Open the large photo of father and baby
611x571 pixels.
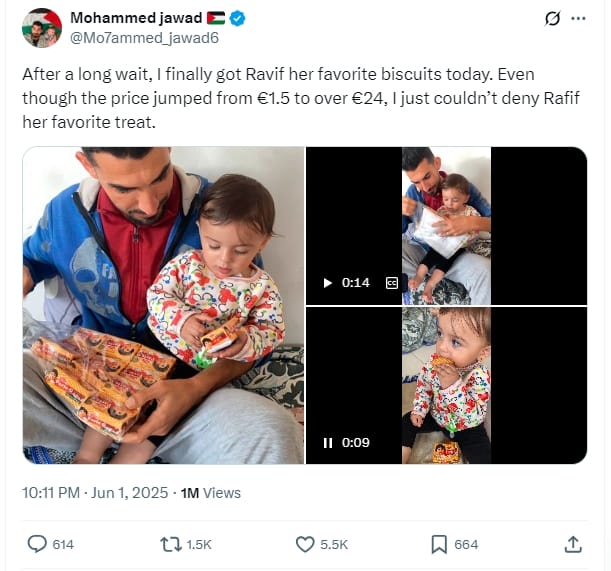point(163,305)
